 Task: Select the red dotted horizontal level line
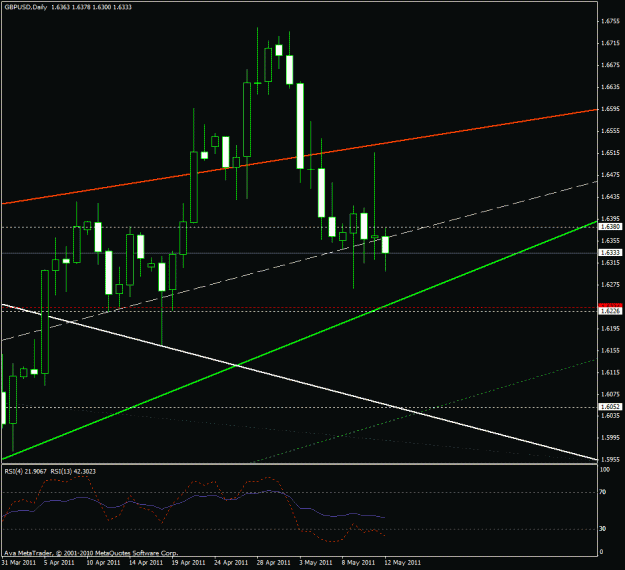point(299,307)
